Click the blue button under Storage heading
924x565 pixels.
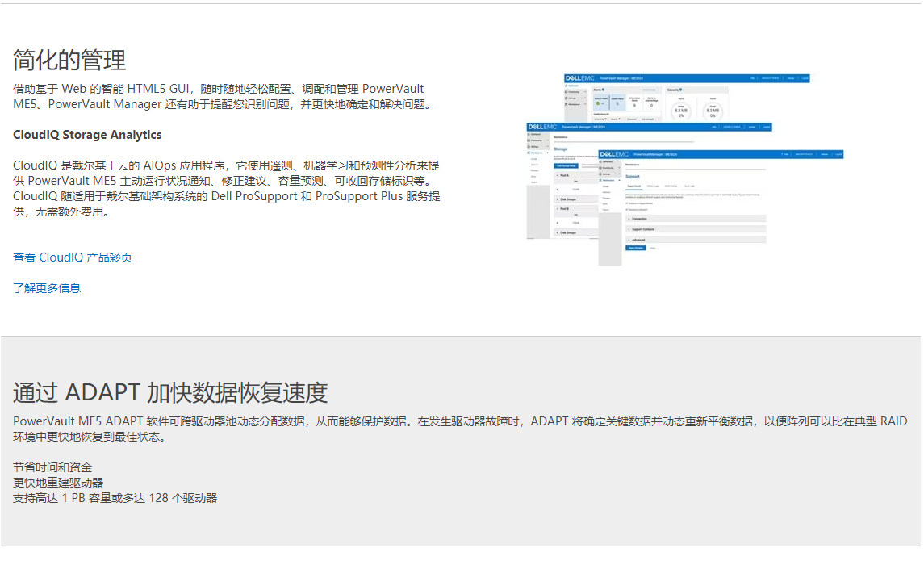566,165
